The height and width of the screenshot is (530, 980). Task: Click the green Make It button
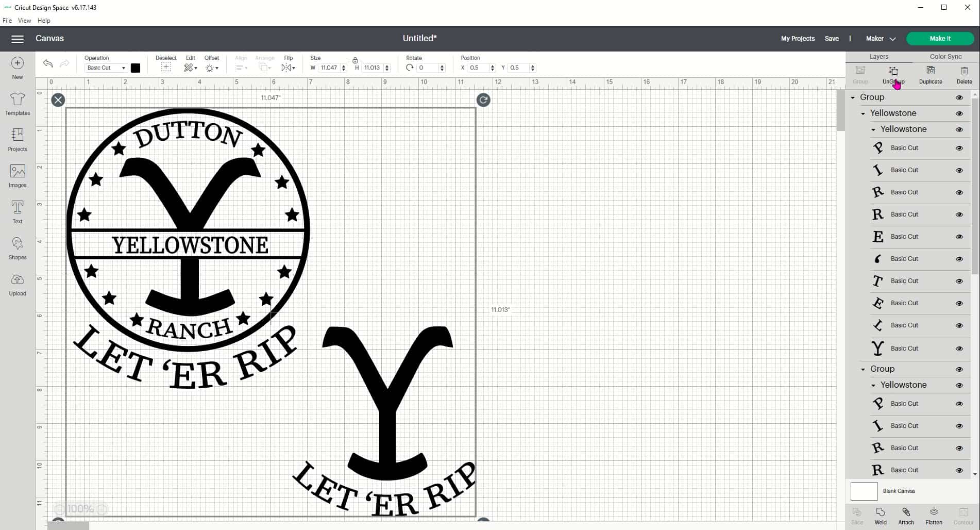coord(940,39)
